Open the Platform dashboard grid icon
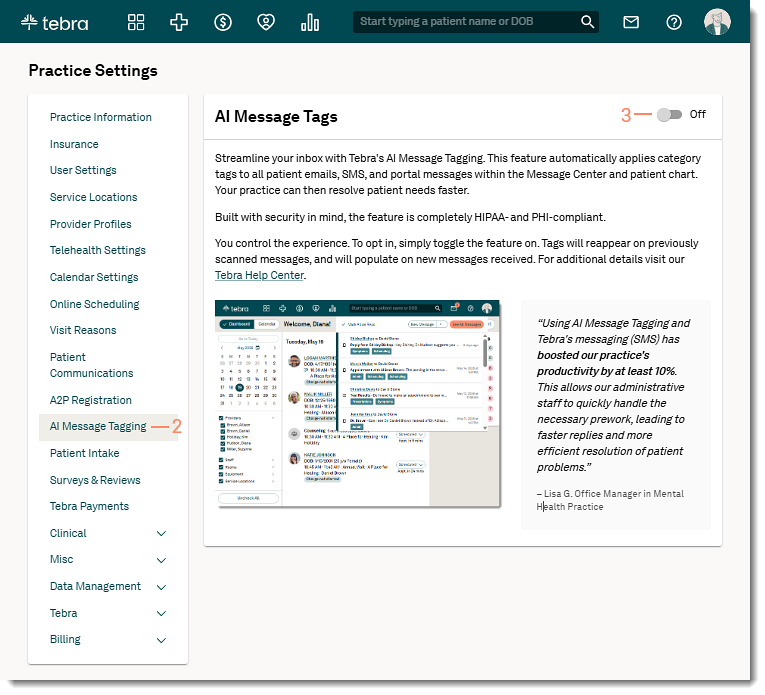765x695 pixels. pyautogui.click(x=136, y=22)
